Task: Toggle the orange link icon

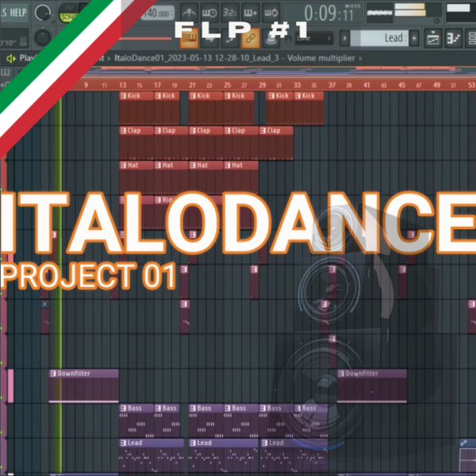Action: coord(251,38)
